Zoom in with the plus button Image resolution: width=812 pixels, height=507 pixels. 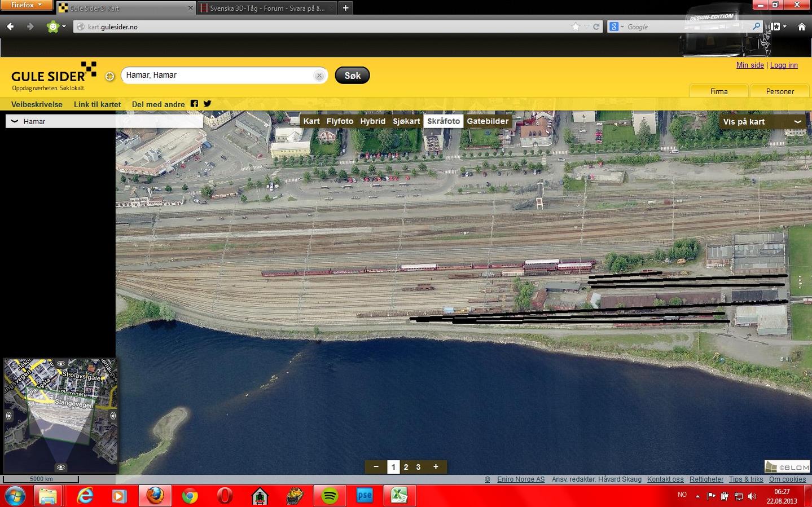click(x=436, y=466)
